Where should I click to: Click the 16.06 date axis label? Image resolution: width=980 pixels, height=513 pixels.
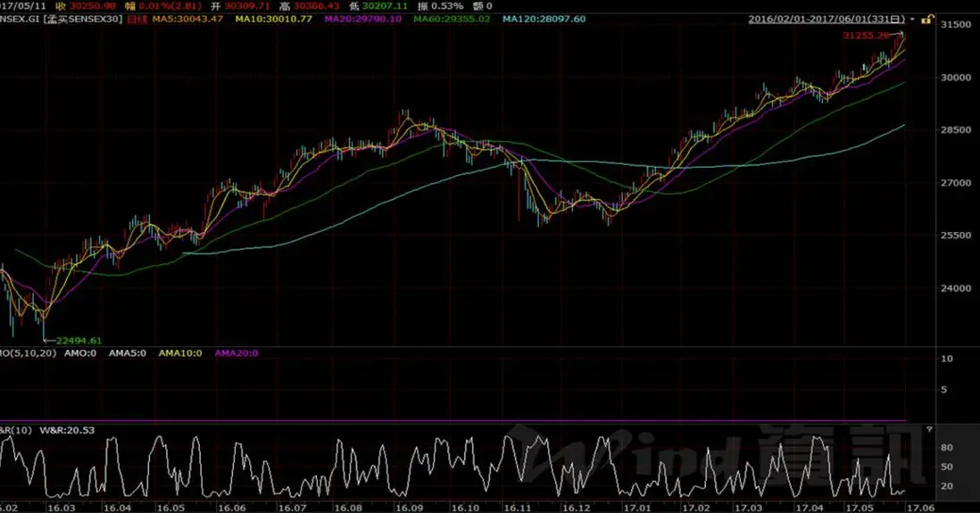point(232,508)
